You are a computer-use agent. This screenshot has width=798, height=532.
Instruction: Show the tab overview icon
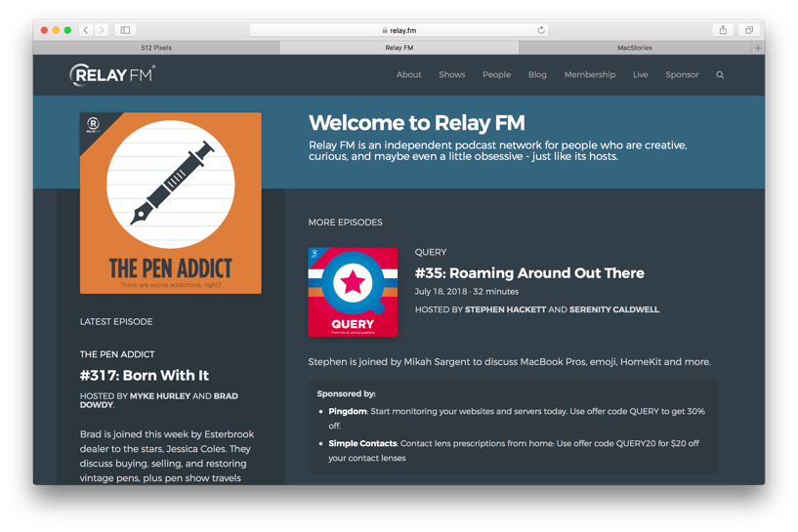[749, 30]
